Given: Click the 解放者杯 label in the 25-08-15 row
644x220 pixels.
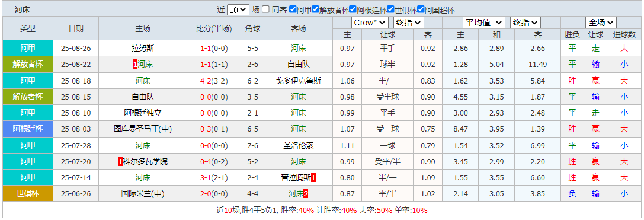Looking at the screenshot, I should click(x=28, y=97).
